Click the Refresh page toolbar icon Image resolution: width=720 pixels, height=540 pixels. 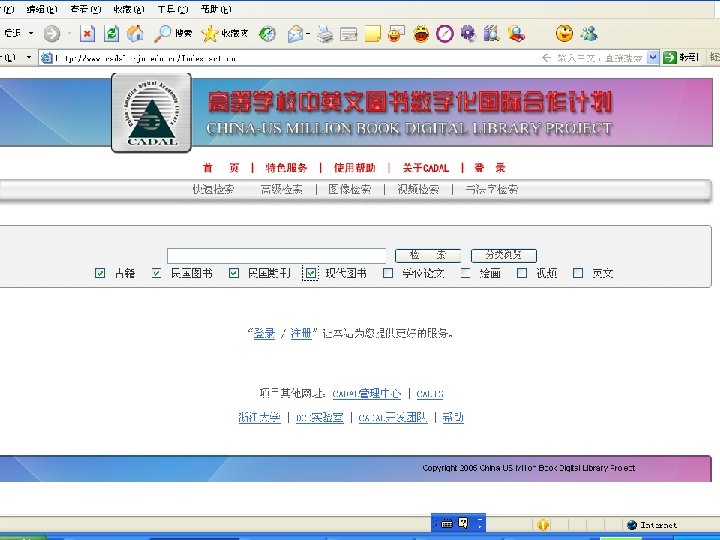(111, 34)
